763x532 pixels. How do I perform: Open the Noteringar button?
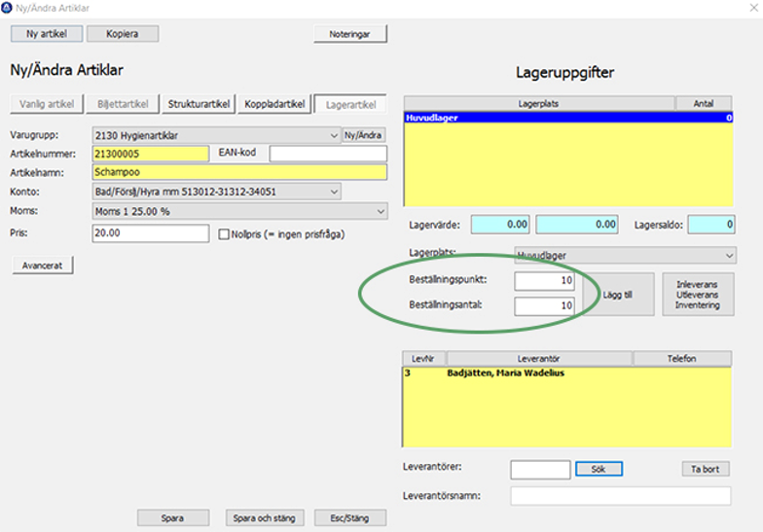tap(350, 34)
